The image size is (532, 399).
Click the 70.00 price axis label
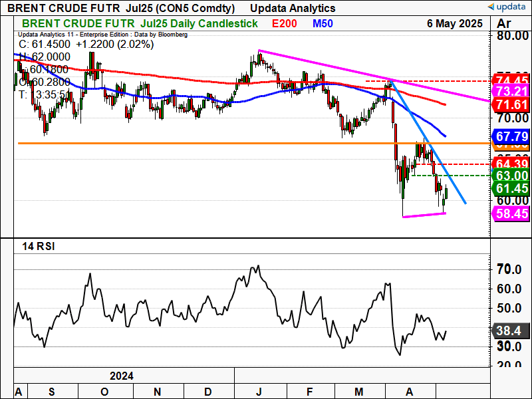click(513, 118)
